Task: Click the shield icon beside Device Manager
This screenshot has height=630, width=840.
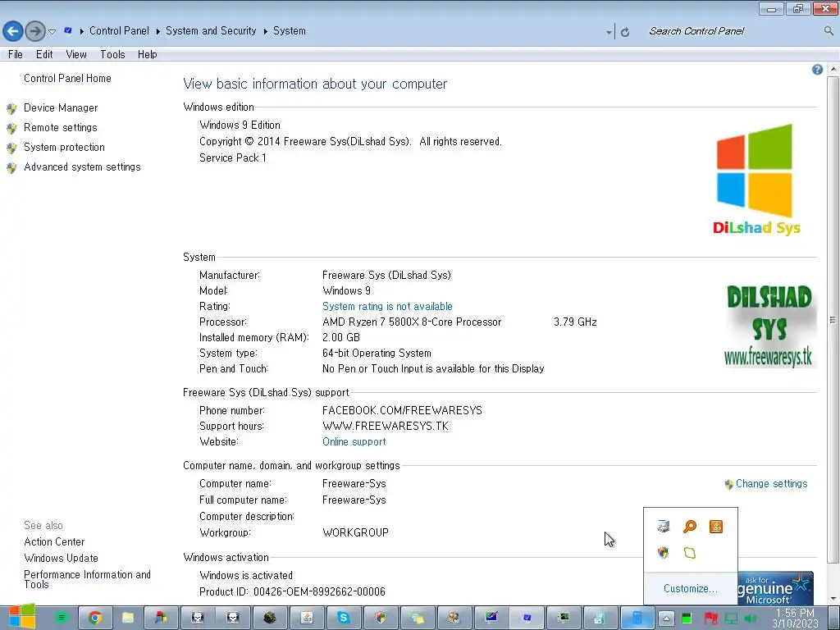Action: [11, 109]
